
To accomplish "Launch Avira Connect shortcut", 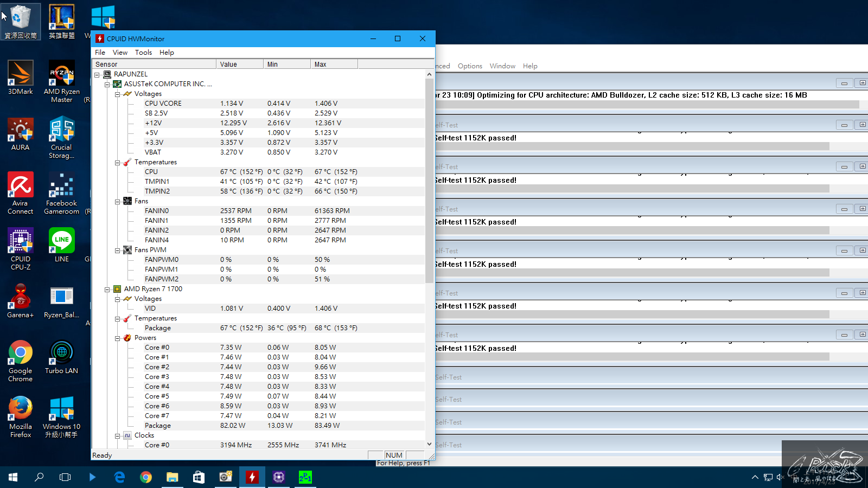I will 21,194.
